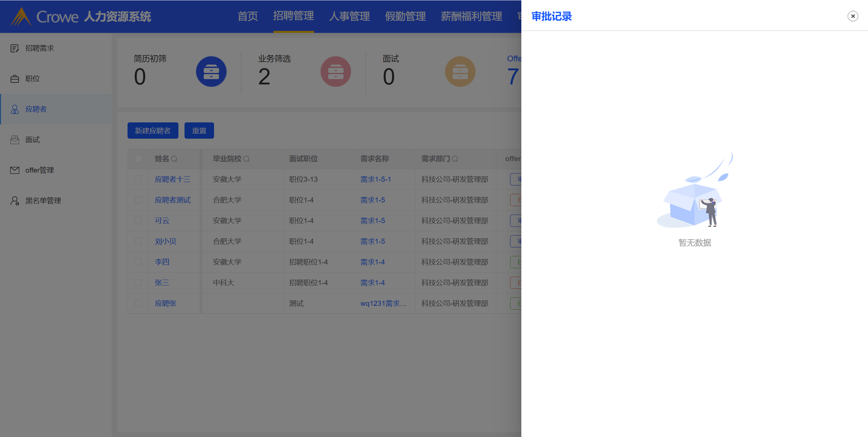Click the orange 面试 archive icon

tap(460, 72)
